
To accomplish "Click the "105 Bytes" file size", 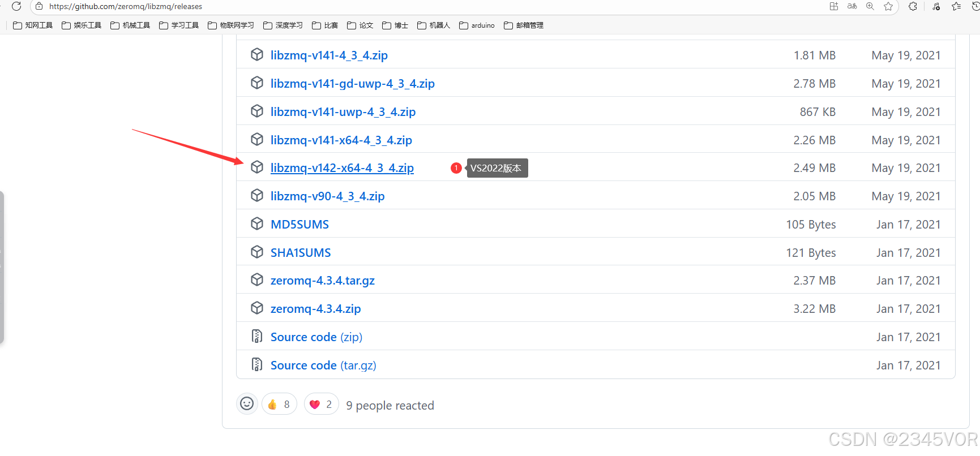I will pyautogui.click(x=811, y=225).
